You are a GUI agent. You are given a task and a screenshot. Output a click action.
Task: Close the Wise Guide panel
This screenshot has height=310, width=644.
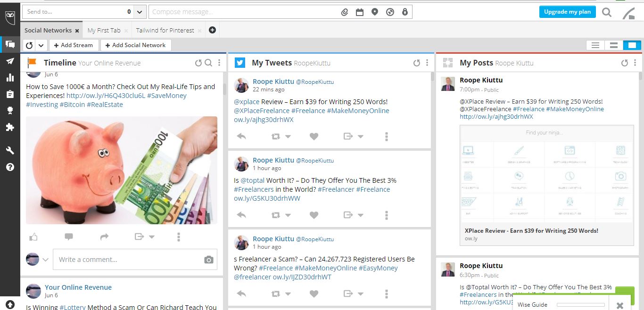tap(620, 305)
